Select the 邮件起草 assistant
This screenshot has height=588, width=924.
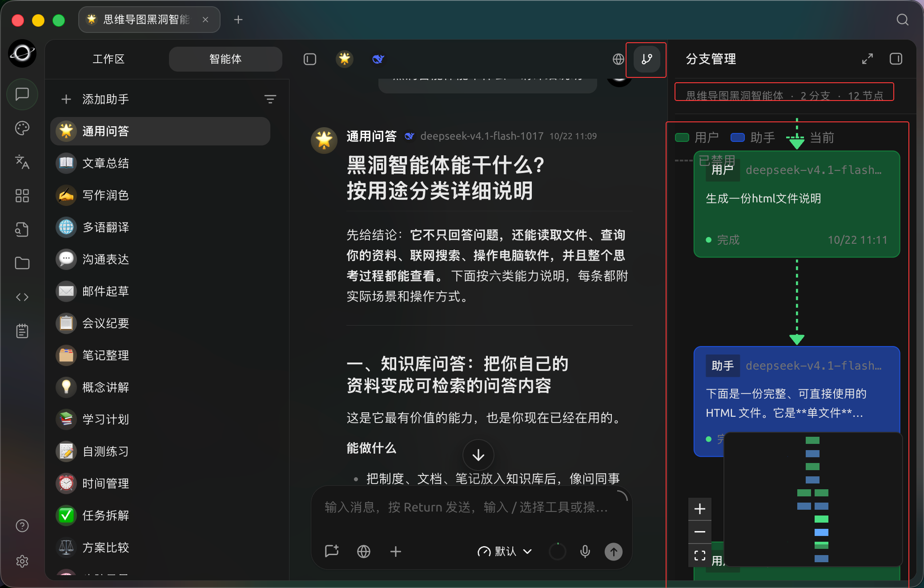click(x=161, y=291)
